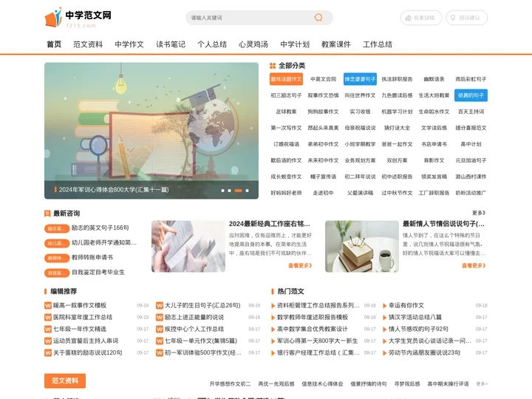Click the orange tag before 励志的英文句子166句
The height and width of the screenshot is (399, 532).
[57, 228]
